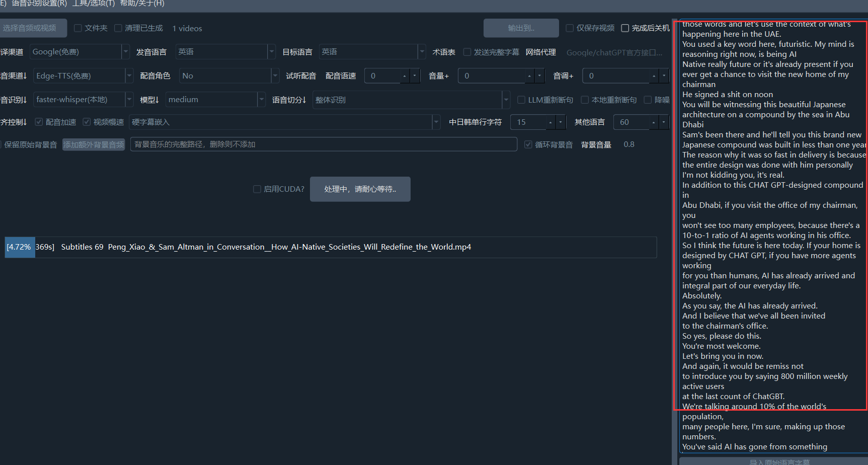Screen dimensions: 868x465
Task: Open the 目标语言 language dropdown
Action: coord(421,52)
